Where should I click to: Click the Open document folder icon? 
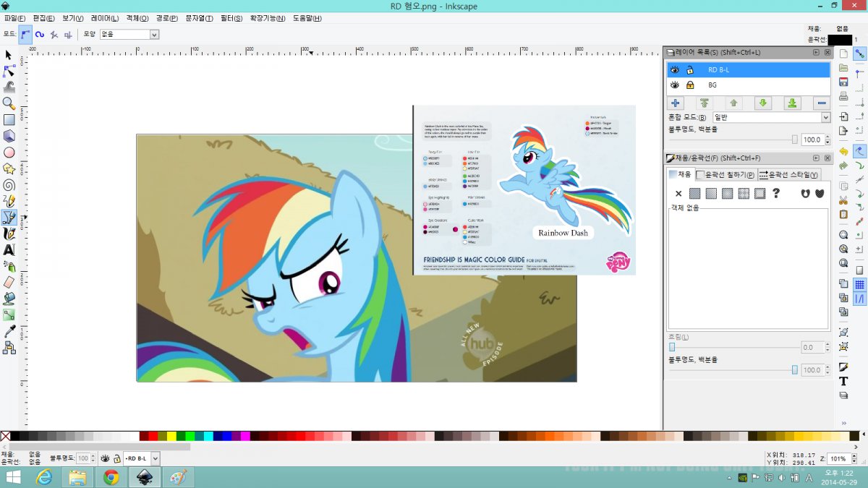843,68
